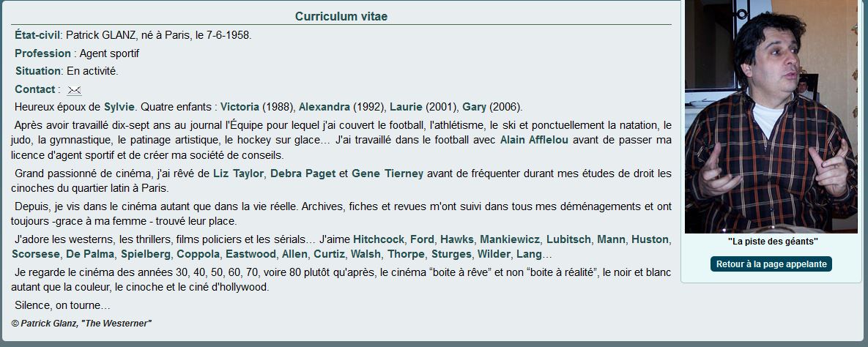
Task: Open the Wilder link
Action: pos(494,255)
